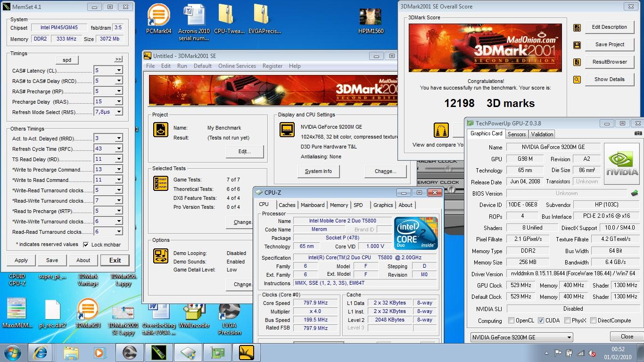
Task: Launch the 3DMark03 desktop shortcut
Action: pos(88,313)
